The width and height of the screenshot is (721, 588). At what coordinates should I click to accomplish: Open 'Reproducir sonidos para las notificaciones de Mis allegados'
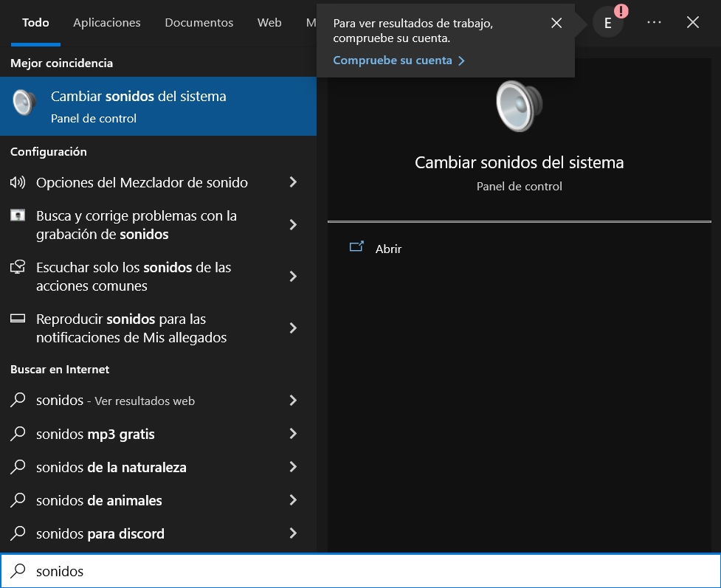(x=131, y=328)
